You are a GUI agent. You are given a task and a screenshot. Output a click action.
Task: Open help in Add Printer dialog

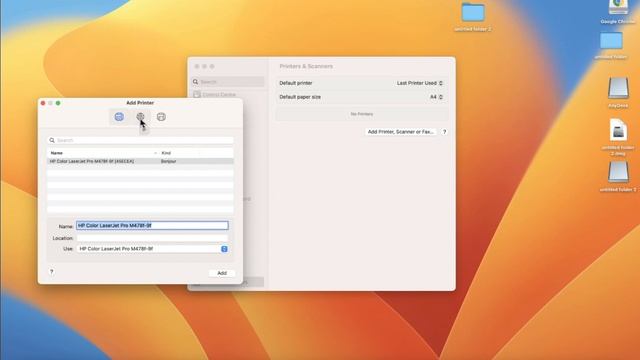(51, 271)
